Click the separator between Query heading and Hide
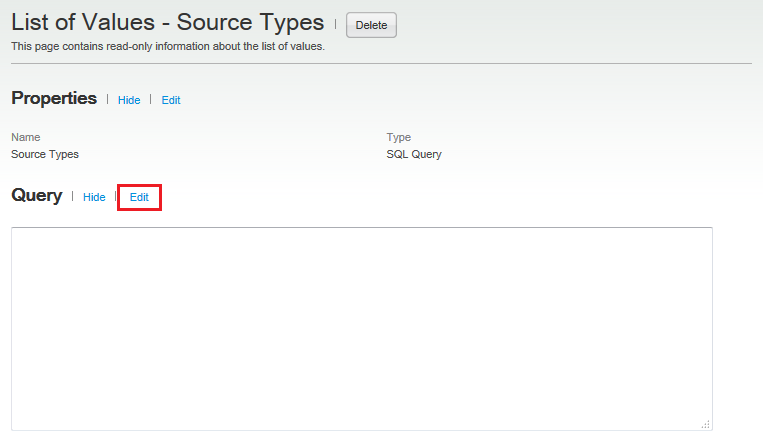The width and height of the screenshot is (763, 444). [x=72, y=197]
